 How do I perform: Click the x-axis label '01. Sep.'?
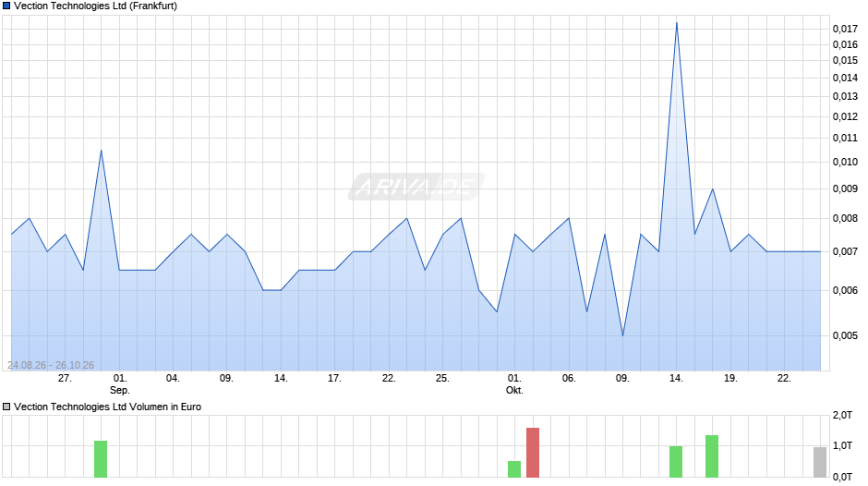point(119,384)
